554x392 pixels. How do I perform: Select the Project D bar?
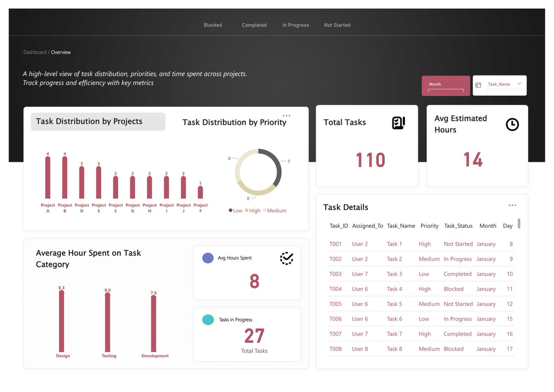coord(82,183)
